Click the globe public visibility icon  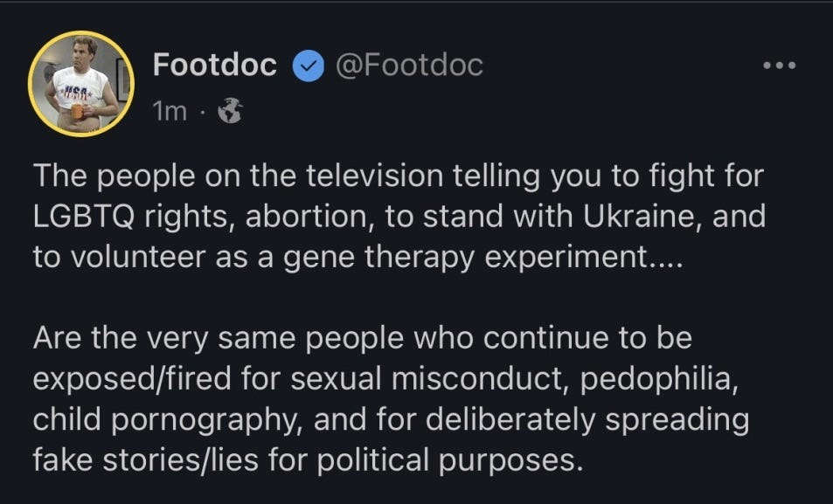(231, 110)
